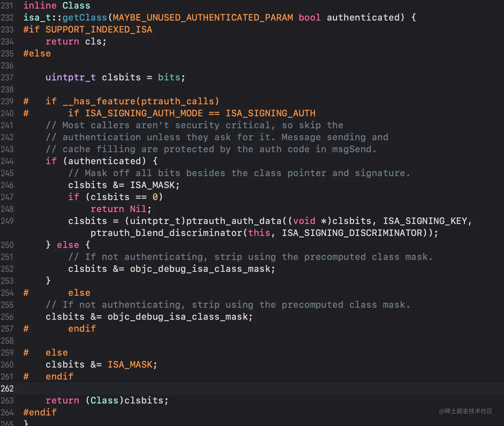Click line number 262 of the highlighted line

coord(7,389)
